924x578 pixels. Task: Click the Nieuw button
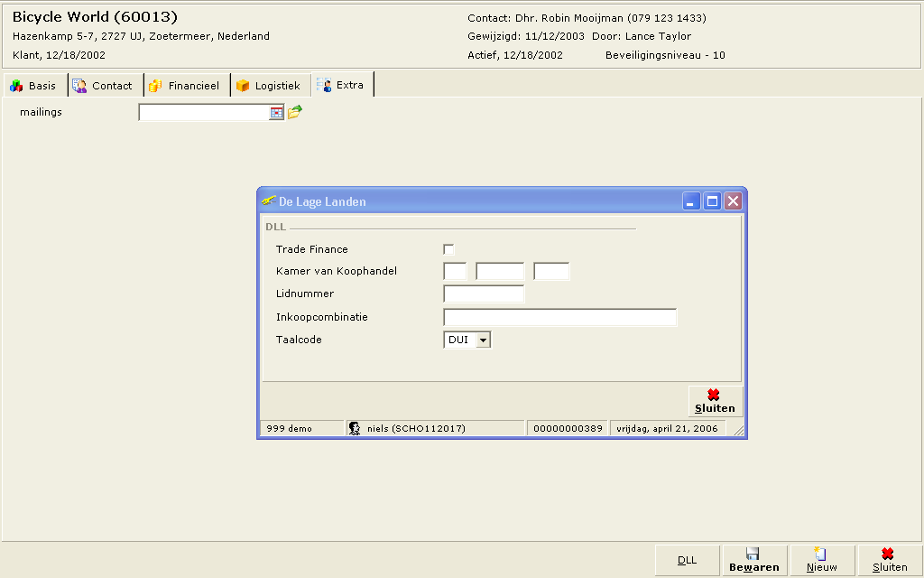[x=822, y=560]
